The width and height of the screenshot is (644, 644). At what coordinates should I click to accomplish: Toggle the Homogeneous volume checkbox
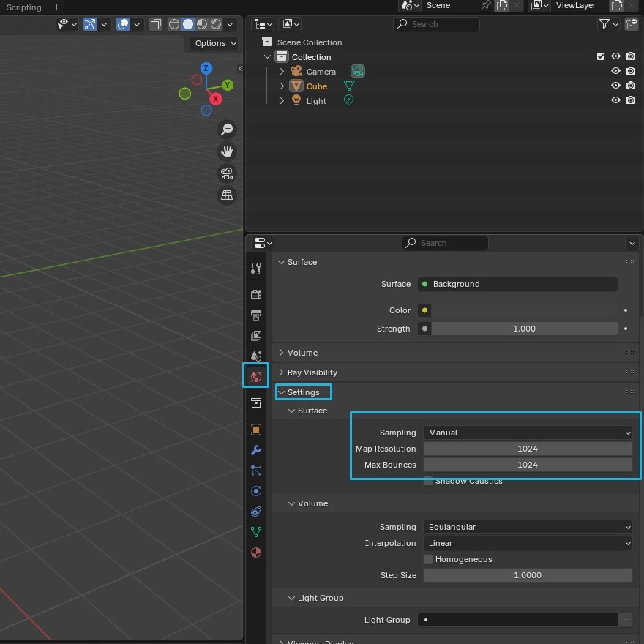click(x=429, y=558)
